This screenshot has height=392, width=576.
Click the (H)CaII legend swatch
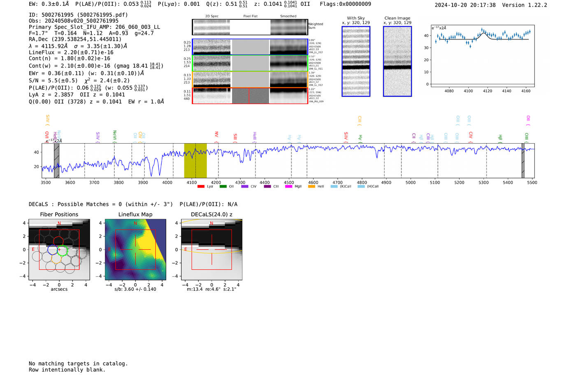pos(361,186)
